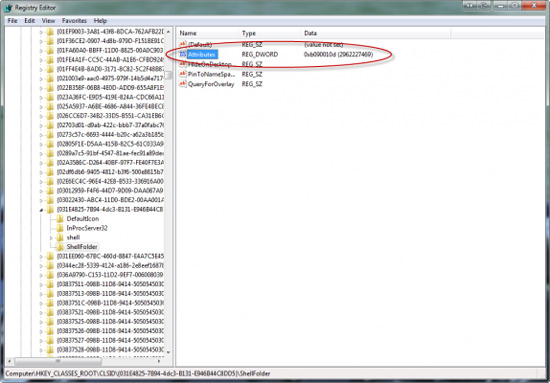The height and width of the screenshot is (383, 550).
Task: Select the InProcServer32 key label
Action: click(87, 228)
